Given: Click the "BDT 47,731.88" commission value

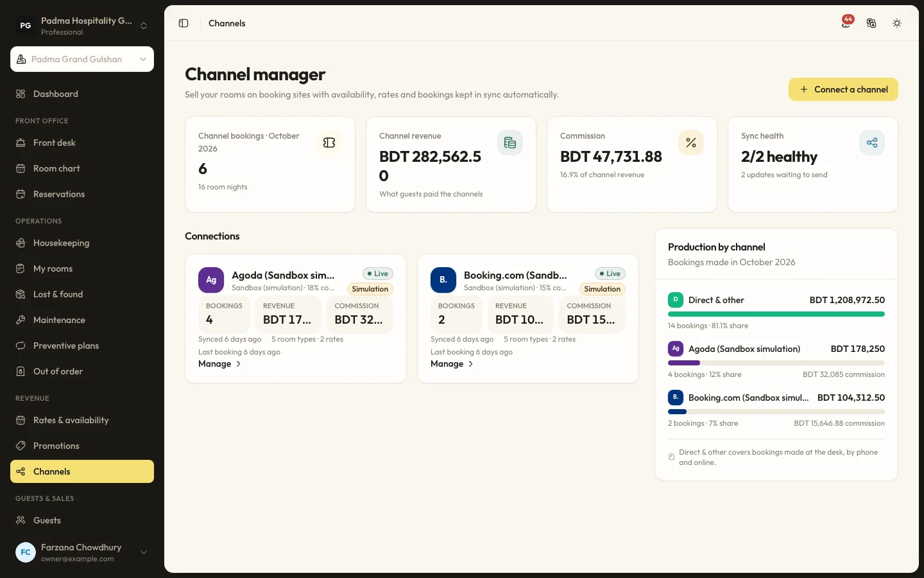Looking at the screenshot, I should pos(611,157).
